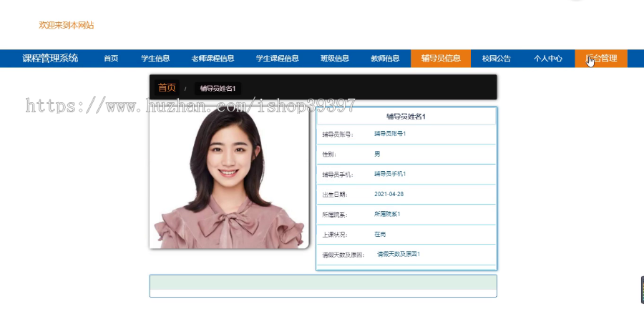Click the 性别： label
Screen dimensions: 644x309
tap(329, 154)
